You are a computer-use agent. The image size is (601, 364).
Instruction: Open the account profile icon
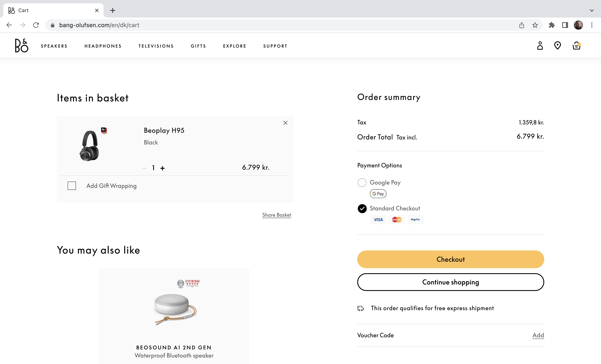[540, 46]
